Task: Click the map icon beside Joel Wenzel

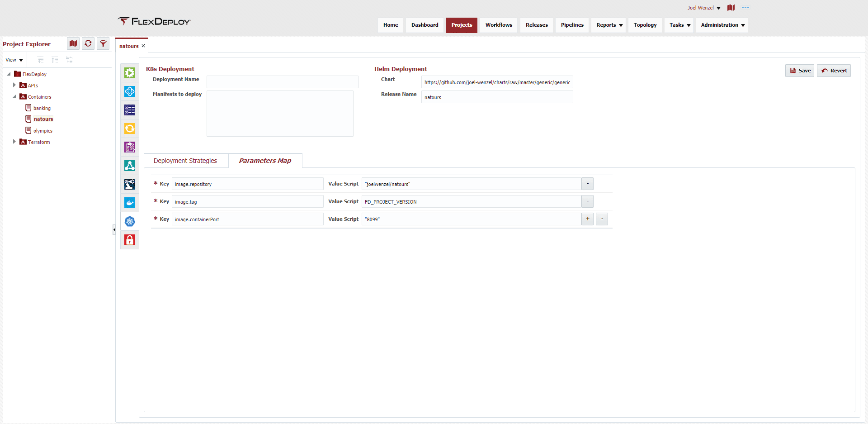Action: pyautogui.click(x=731, y=8)
